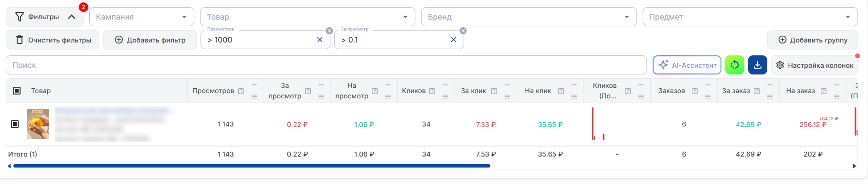The height and width of the screenshot is (189, 868).
Task: Open three-dots menu of Кликов column
Action: point(445,85)
